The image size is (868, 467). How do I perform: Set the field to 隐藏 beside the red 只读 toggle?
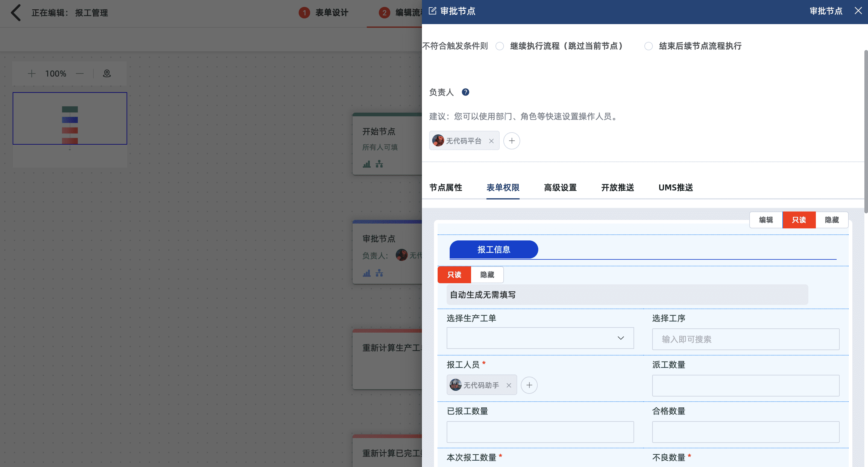tap(487, 275)
